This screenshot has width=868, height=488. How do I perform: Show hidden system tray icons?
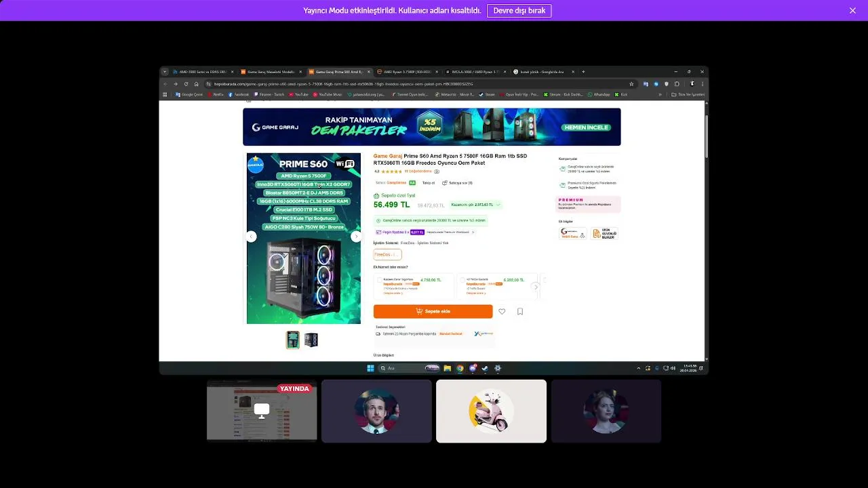pos(638,368)
